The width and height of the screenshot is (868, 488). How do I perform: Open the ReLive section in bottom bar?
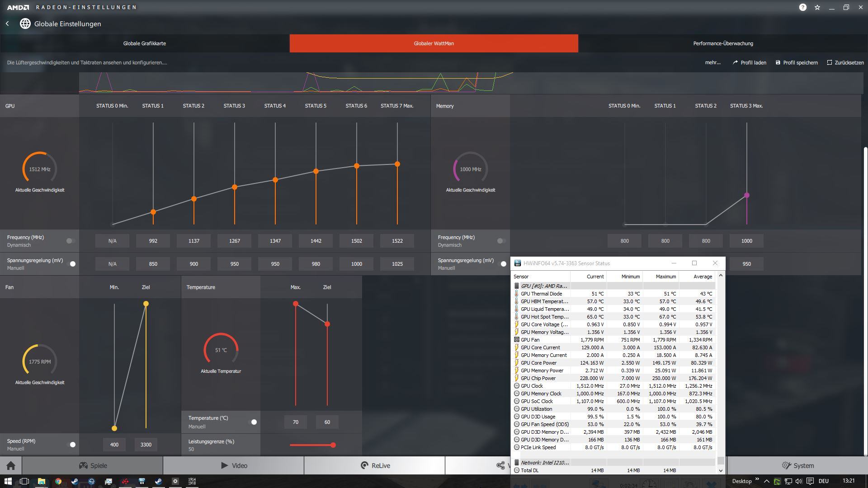pyautogui.click(x=375, y=465)
